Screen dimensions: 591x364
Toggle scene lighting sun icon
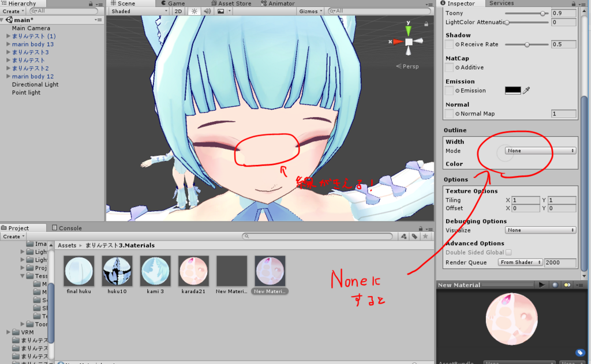click(x=194, y=12)
